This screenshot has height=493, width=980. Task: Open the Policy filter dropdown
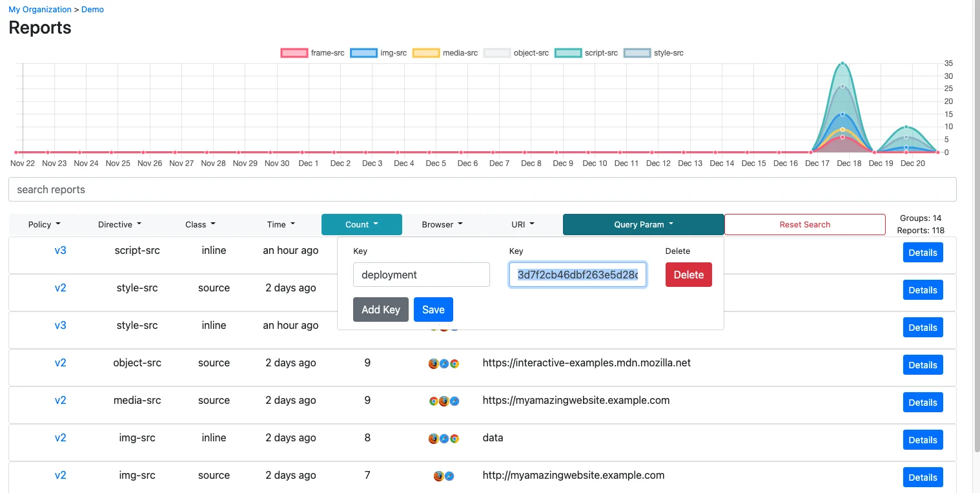pyautogui.click(x=44, y=224)
